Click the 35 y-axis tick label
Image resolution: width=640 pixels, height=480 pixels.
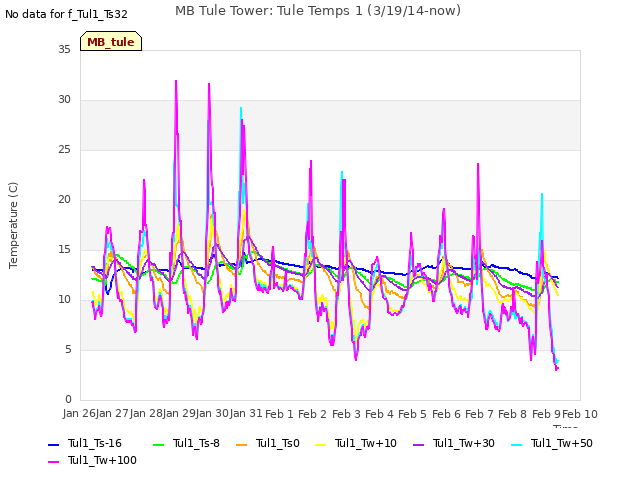pos(64,49)
